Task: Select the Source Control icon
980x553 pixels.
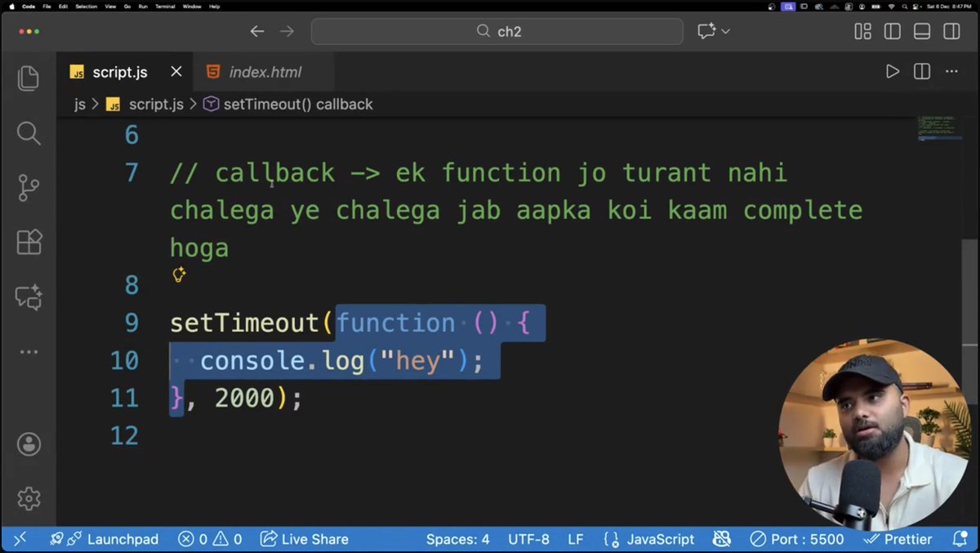Action: click(29, 187)
